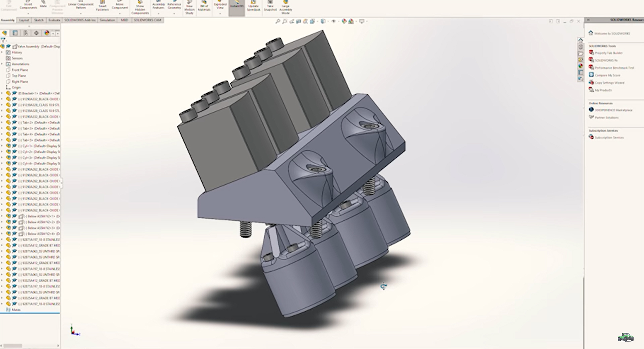Switch to the Simulation tab

107,20
